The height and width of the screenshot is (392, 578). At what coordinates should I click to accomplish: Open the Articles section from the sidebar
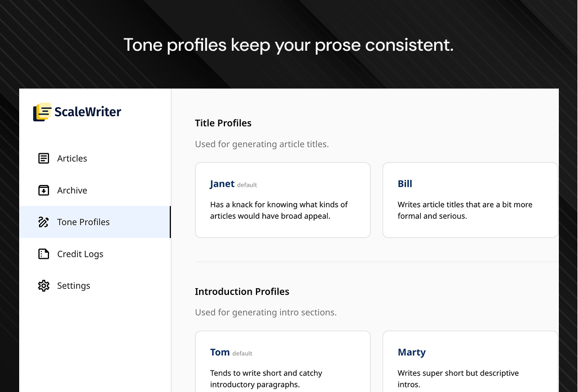click(x=72, y=158)
